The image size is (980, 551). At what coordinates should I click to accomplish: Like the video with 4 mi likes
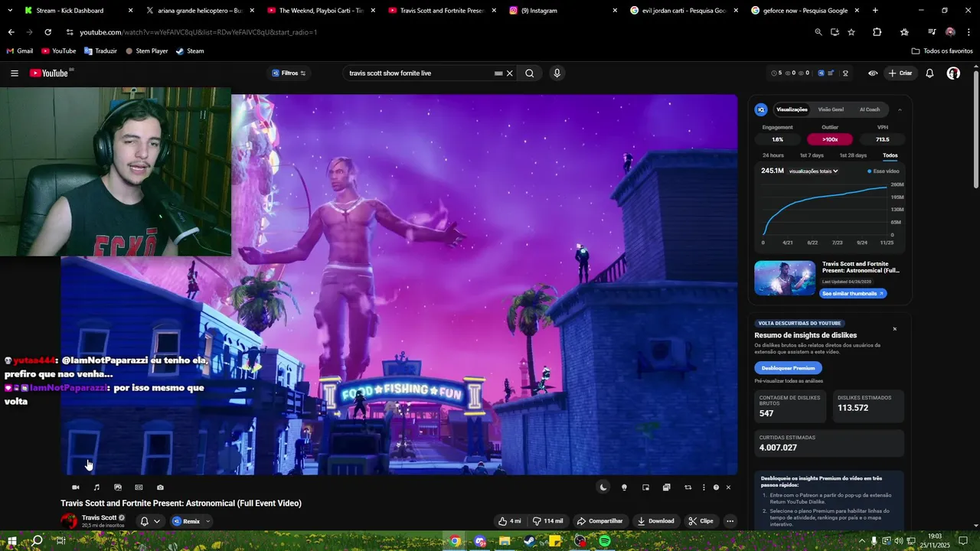pyautogui.click(x=510, y=521)
